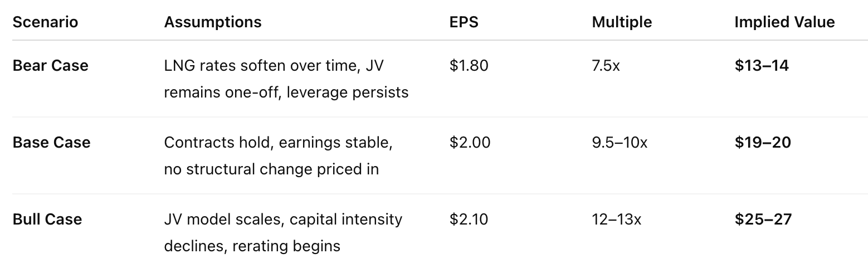Screen dimensions: 868x273
Task: Click the $2.10 EPS value
Action: coord(469,220)
